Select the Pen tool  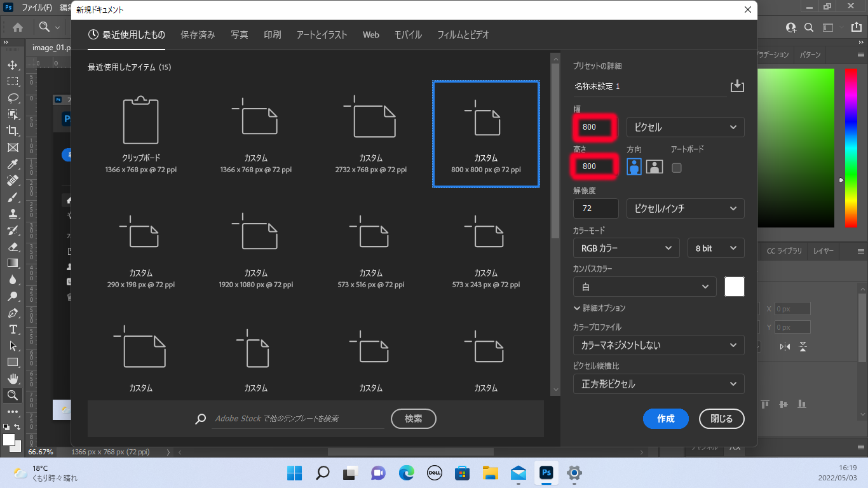pos(13,313)
